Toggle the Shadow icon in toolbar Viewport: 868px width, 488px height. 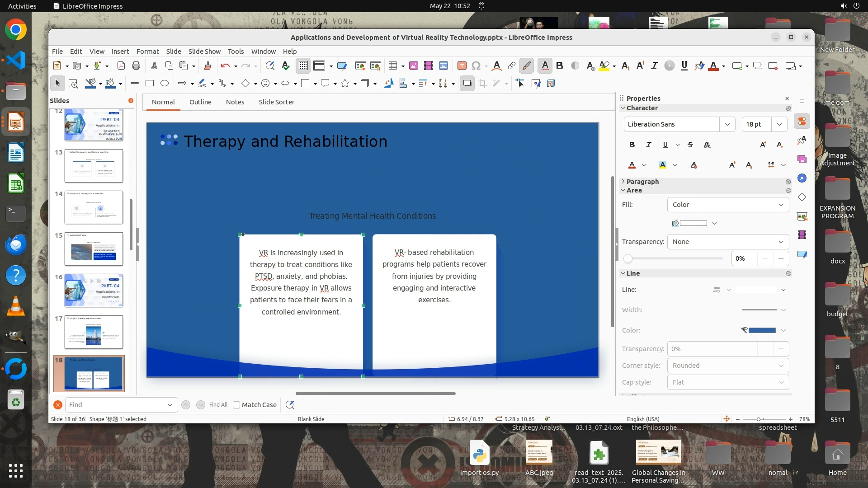tap(467, 83)
